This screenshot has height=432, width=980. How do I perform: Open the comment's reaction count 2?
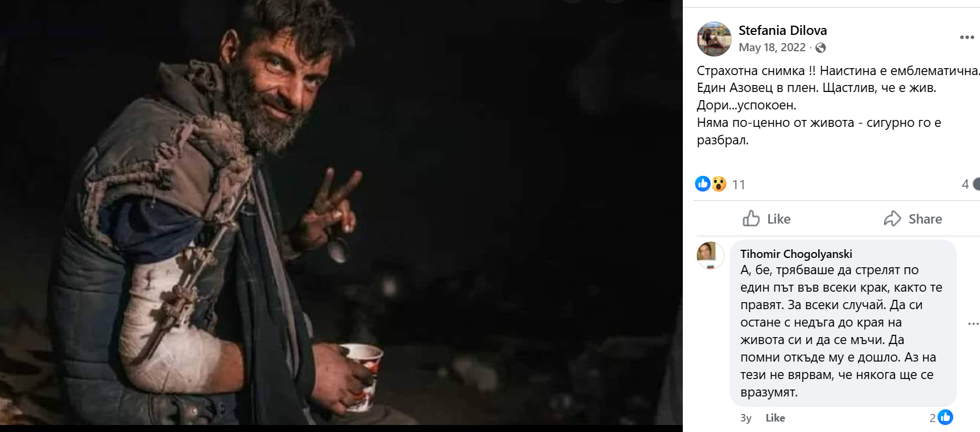point(932,417)
